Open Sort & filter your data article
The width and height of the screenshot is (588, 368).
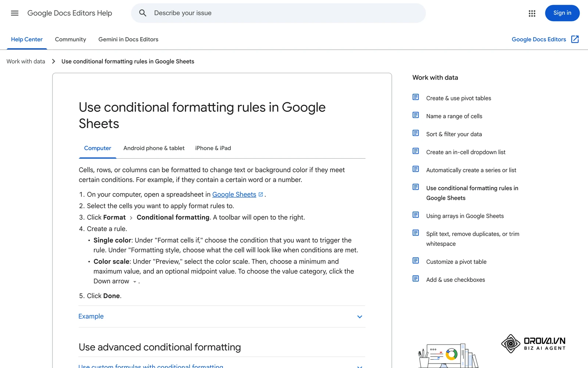point(454,134)
